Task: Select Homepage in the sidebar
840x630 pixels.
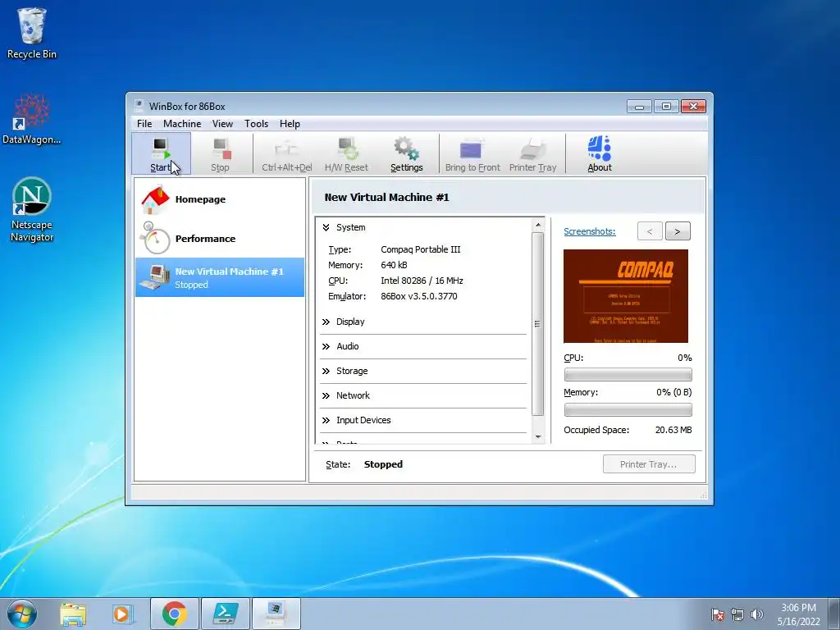Action: (x=220, y=199)
